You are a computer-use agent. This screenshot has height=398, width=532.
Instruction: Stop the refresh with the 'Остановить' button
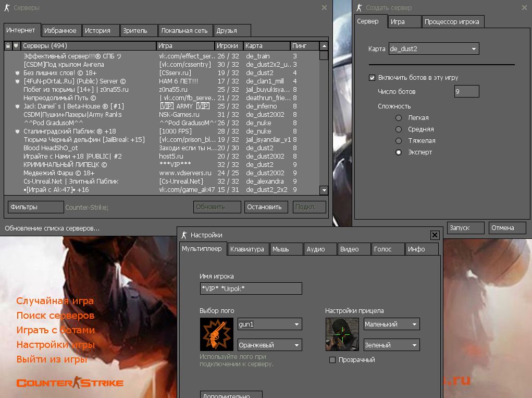tap(266, 207)
